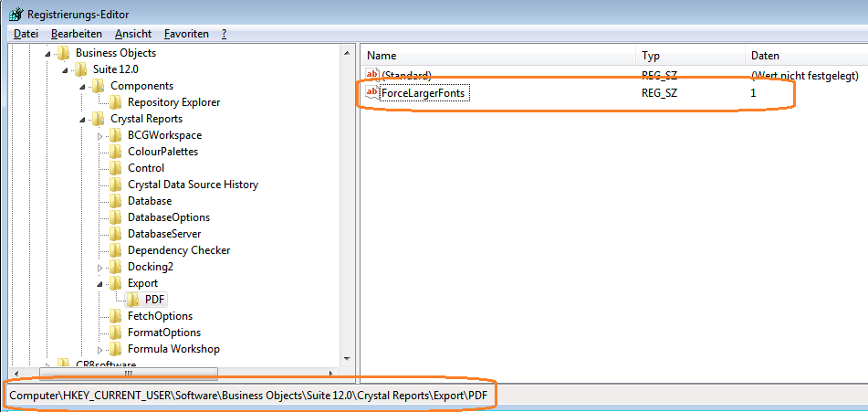868x412 pixels.
Task: Click the tree scrollbar down arrow
Action: [x=347, y=358]
